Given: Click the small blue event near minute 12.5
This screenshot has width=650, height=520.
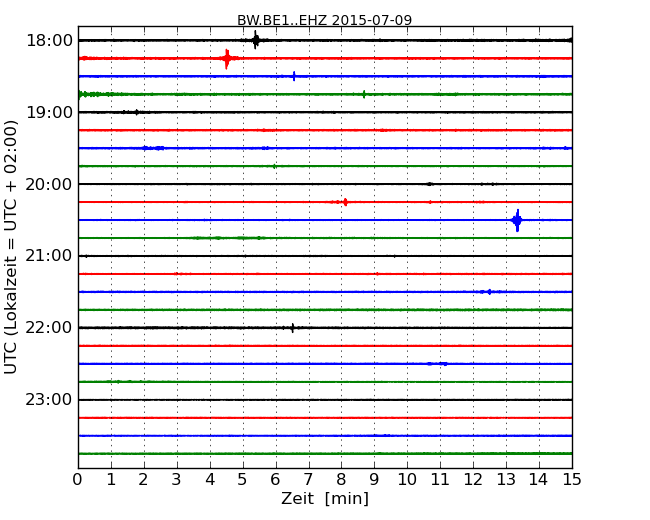Looking at the screenshot, I should 490,292.
